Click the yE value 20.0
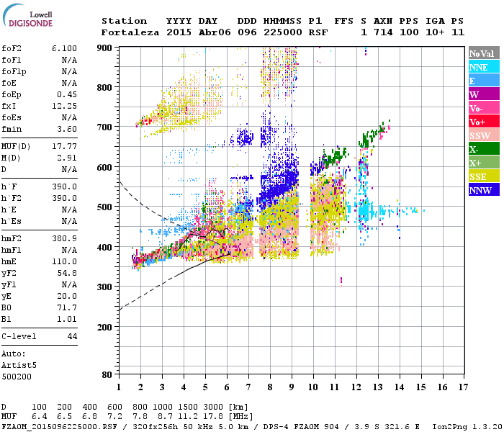504x432 pixels. [x=67, y=297]
